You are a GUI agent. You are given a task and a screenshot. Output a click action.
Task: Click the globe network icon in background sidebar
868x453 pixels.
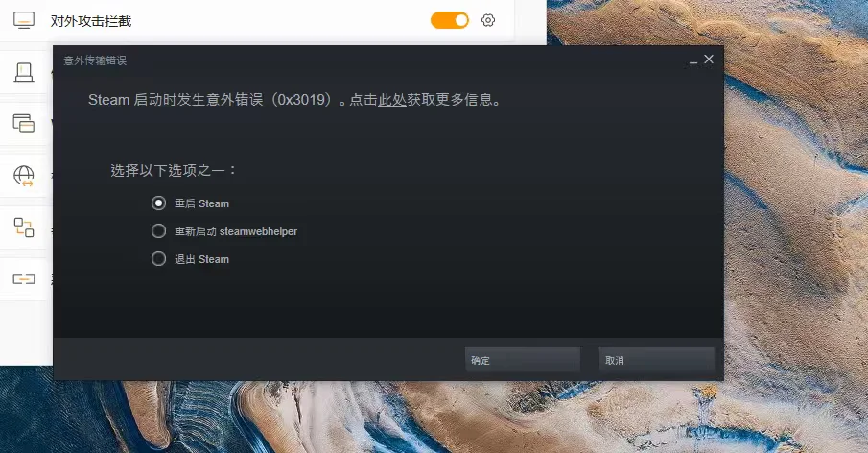coord(24,176)
